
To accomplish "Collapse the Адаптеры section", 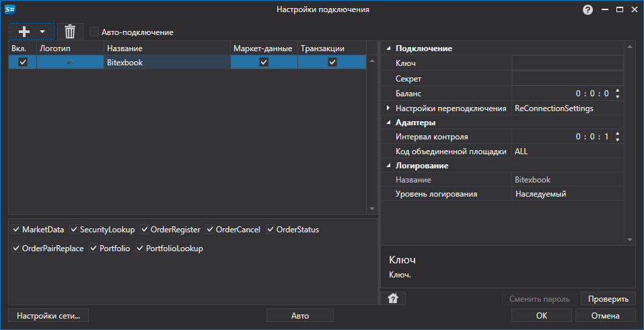I will [x=388, y=123].
